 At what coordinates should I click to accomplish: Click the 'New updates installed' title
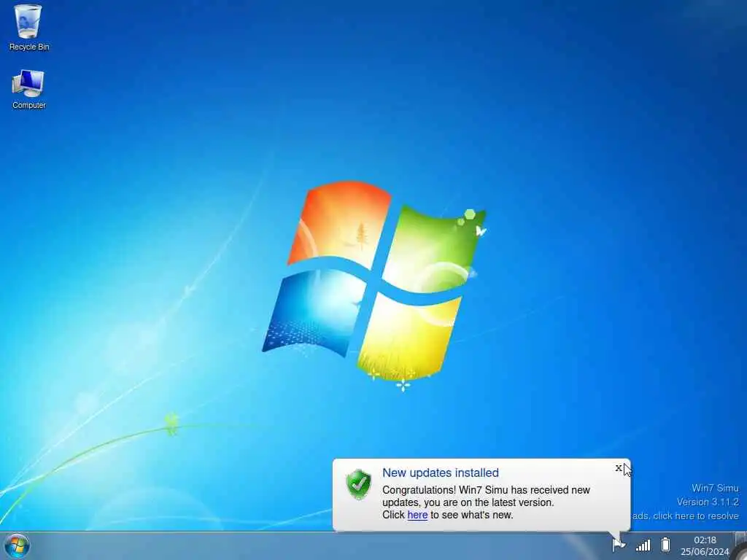(x=441, y=472)
